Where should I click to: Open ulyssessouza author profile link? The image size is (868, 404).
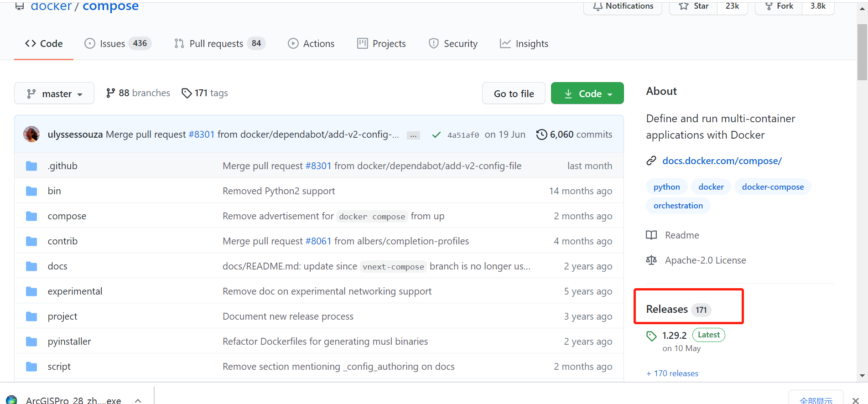(x=75, y=135)
